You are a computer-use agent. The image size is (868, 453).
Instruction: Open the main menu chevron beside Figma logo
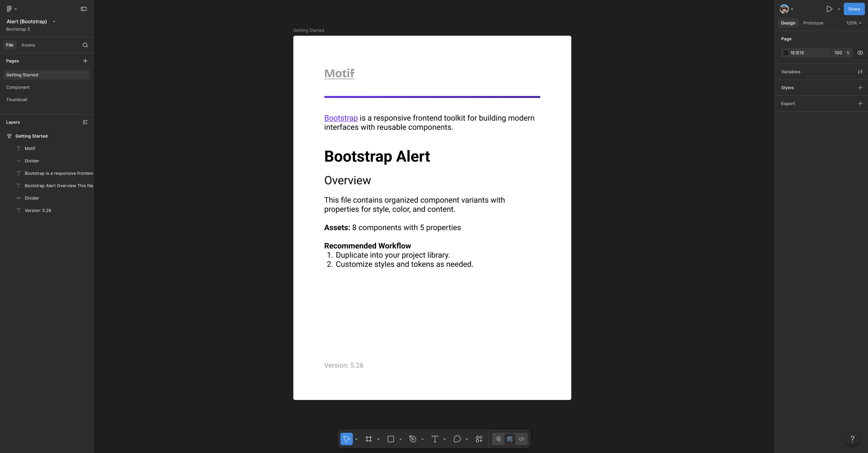click(x=16, y=9)
